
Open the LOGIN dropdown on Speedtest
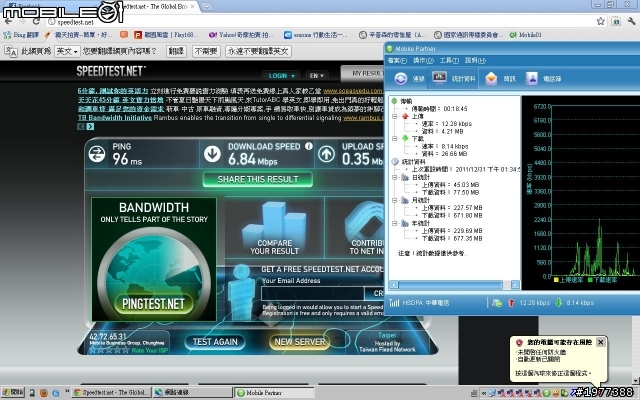281,76
